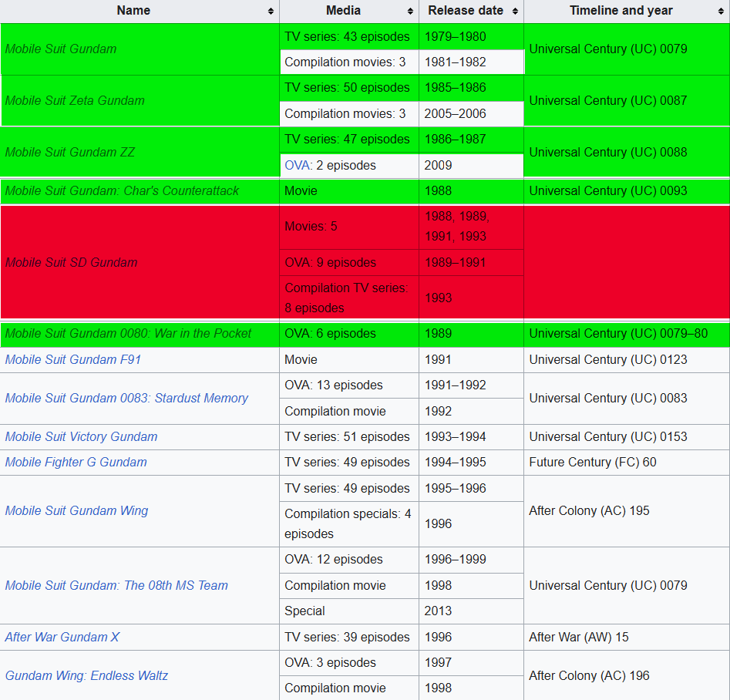Open Mobile Suit Gundam 0083: Stardust Memory link
The image size is (730, 700).
click(126, 399)
